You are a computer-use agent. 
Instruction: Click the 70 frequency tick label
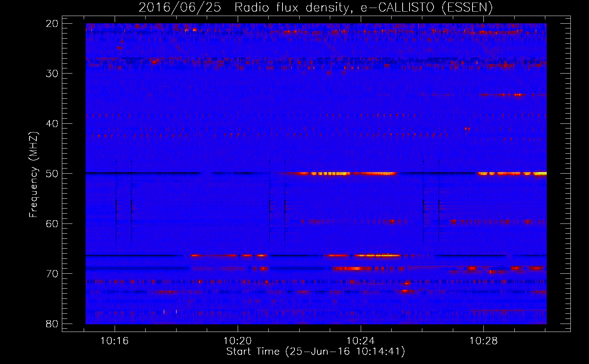pyautogui.click(x=52, y=274)
